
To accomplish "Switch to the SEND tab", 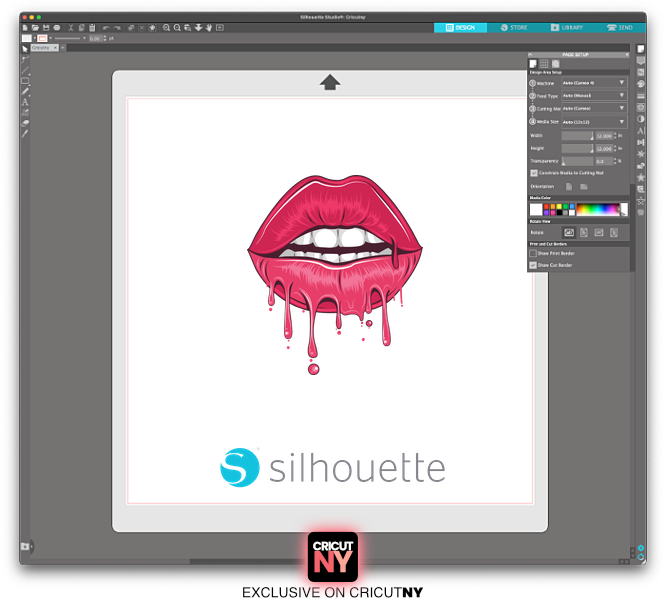I will [620, 28].
